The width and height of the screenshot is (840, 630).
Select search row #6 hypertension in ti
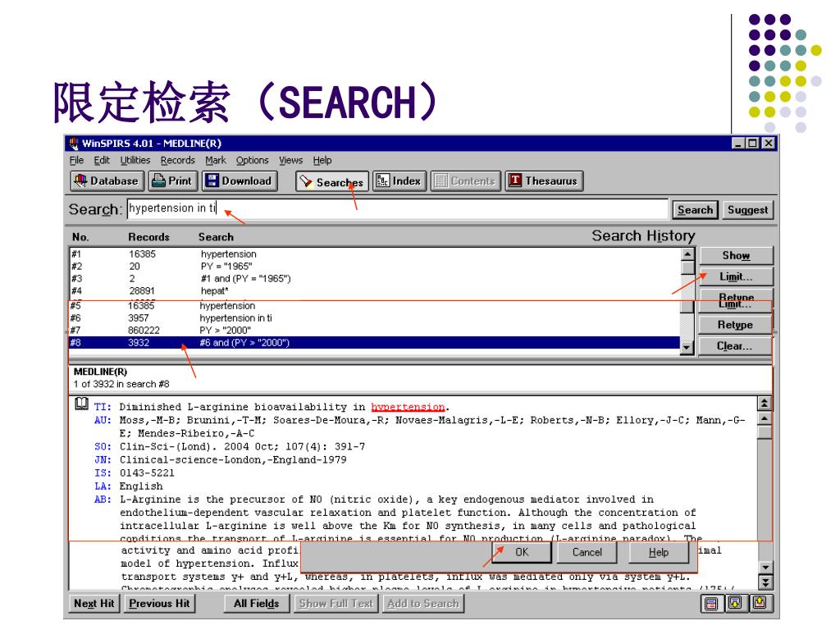374,318
